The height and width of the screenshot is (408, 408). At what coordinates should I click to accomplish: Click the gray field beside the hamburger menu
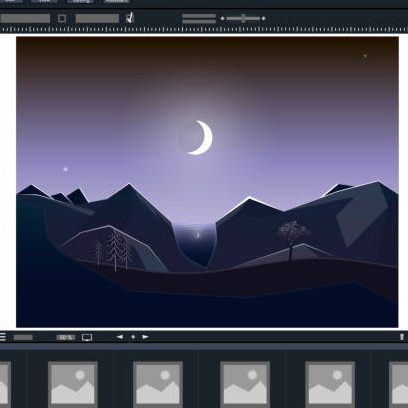tap(23, 337)
